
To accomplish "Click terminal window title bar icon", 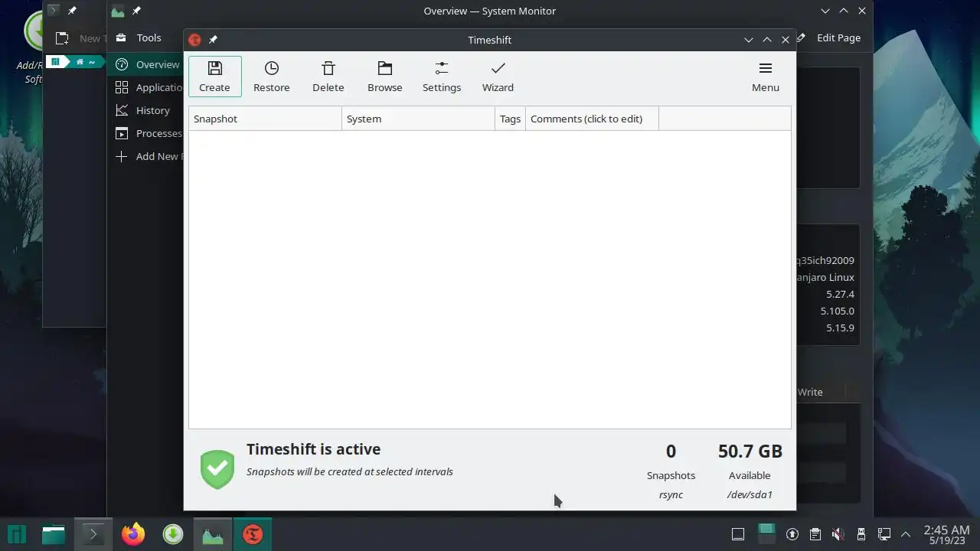I will pyautogui.click(x=53, y=11).
